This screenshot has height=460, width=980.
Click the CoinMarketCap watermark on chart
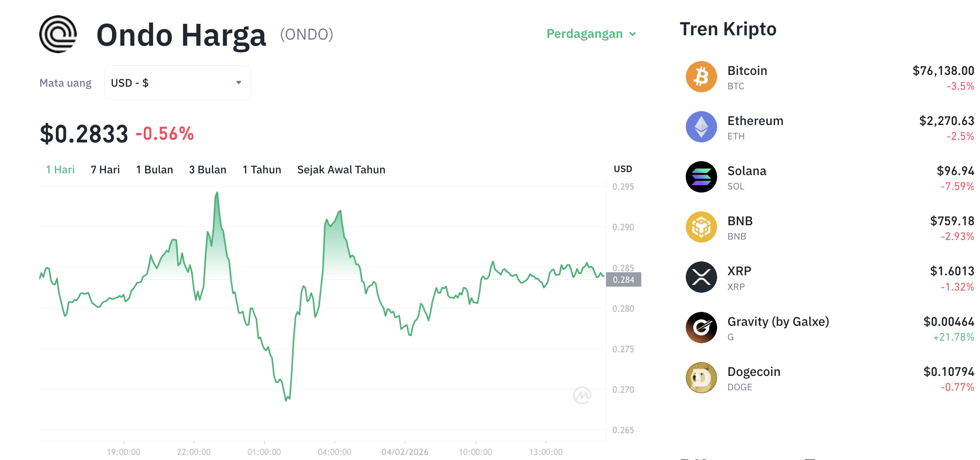point(583,394)
